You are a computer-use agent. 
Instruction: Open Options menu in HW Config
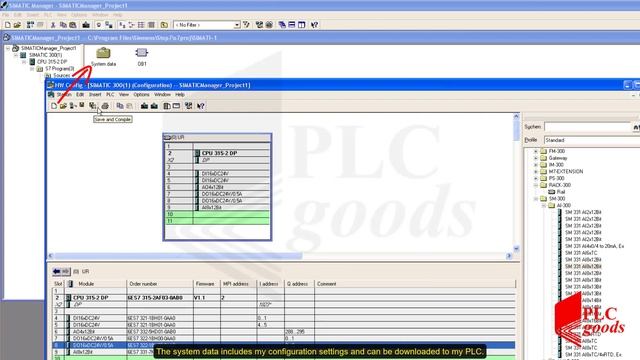141,95
